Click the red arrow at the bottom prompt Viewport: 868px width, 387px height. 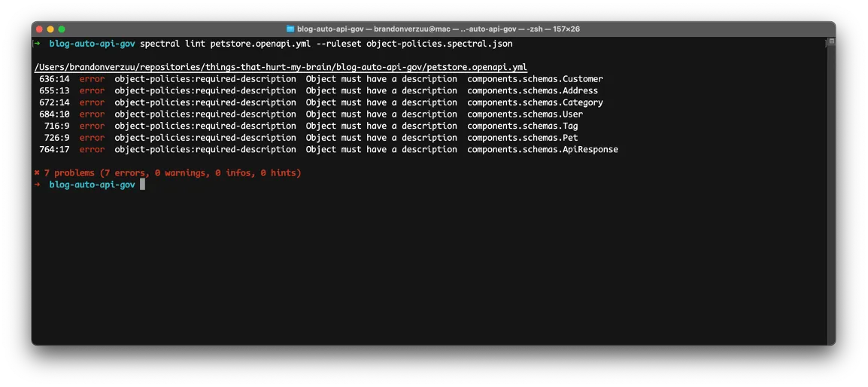[37, 184]
